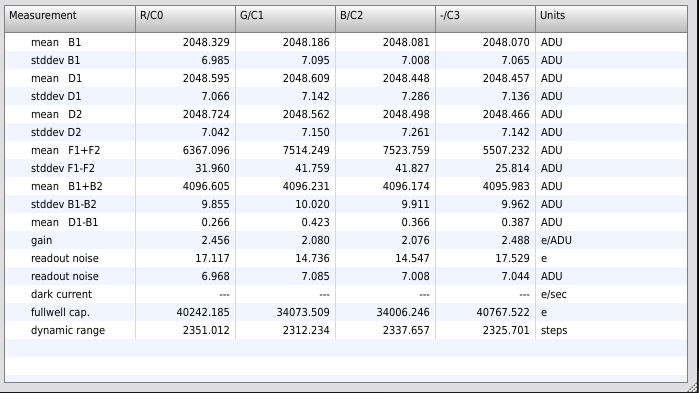
Task: Select the 'mean D2' row label
Action: click(56, 114)
